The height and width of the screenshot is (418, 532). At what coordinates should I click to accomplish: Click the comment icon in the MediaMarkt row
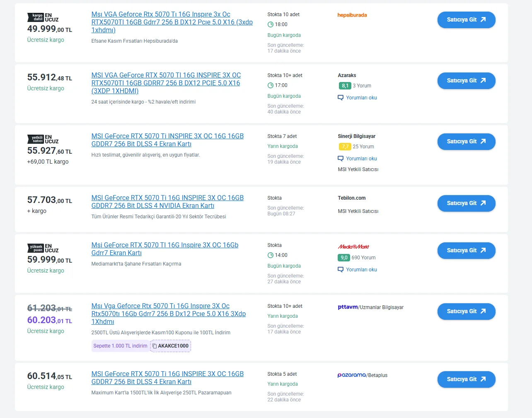pos(341,270)
